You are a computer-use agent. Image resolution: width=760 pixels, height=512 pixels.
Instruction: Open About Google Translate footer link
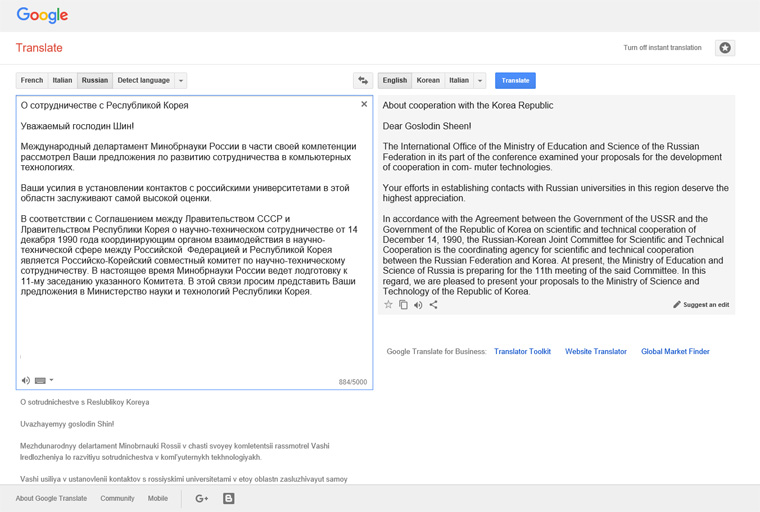pyautogui.click(x=51, y=498)
